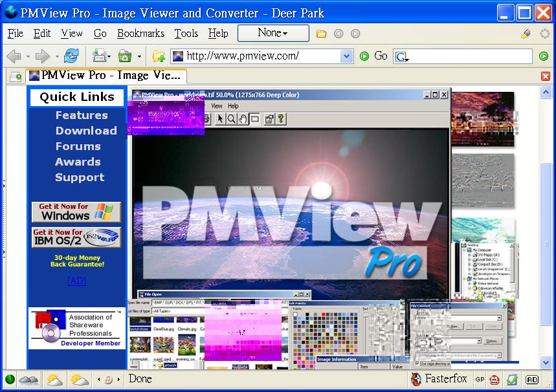Open the Go menu
Viewport: 556px width, 392px height.
coord(100,34)
